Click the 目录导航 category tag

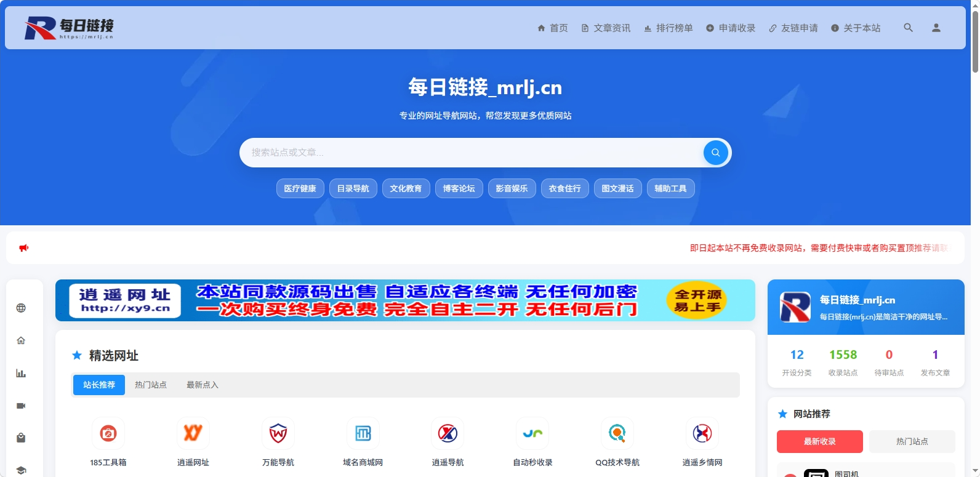click(x=353, y=188)
